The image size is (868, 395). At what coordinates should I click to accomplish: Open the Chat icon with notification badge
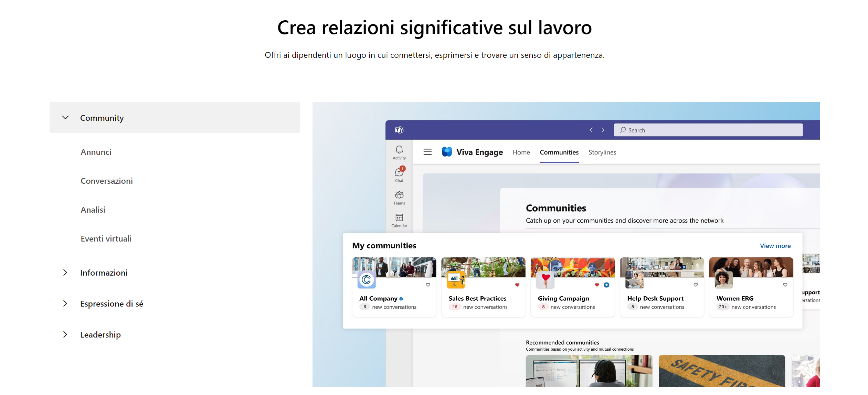tap(399, 172)
